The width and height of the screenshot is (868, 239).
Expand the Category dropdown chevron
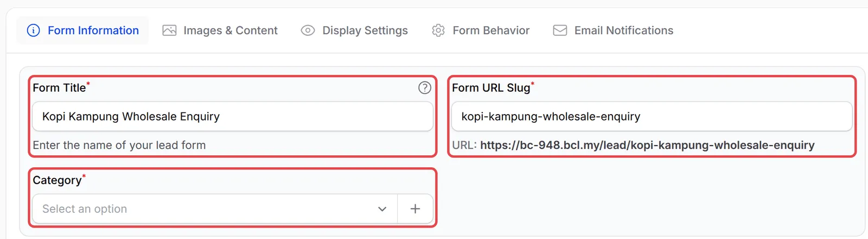coord(382,209)
